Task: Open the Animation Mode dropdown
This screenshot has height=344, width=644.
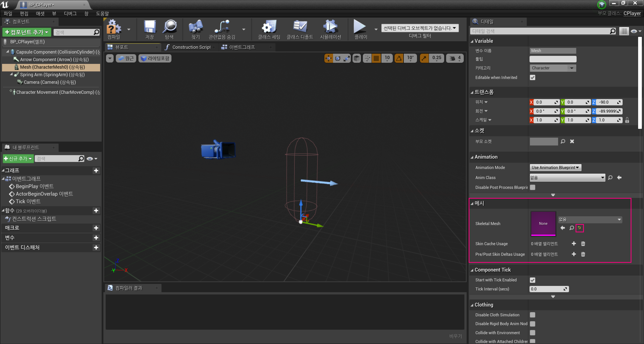Action: point(555,167)
